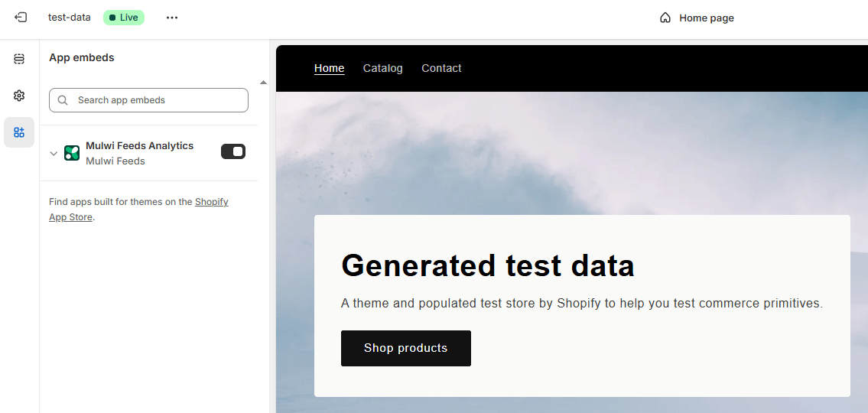
Task: Click the Live status badge
Action: [124, 18]
